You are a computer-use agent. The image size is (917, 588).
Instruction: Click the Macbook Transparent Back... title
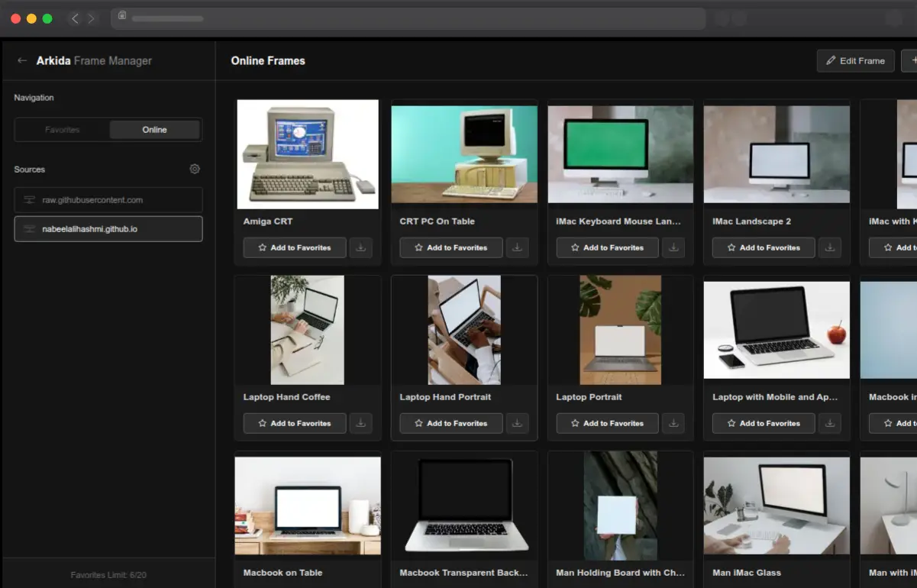click(x=464, y=573)
